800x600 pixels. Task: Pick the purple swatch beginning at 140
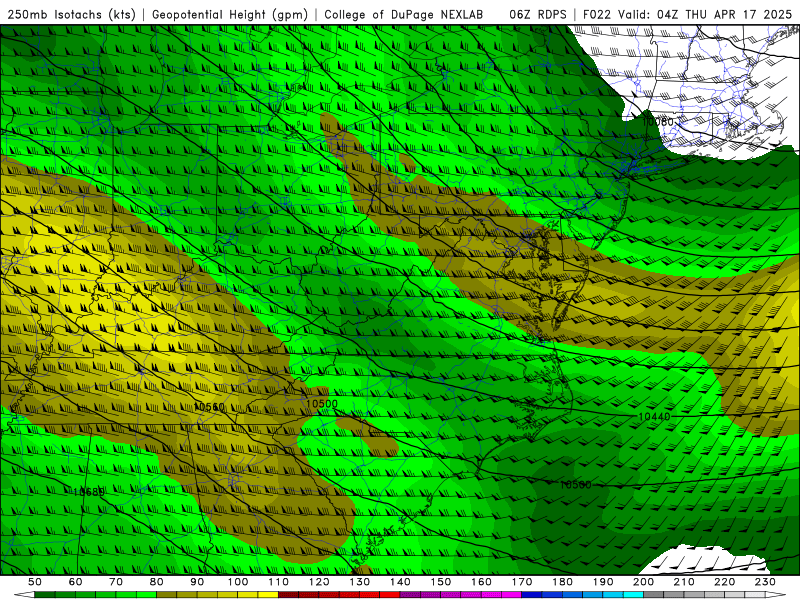(x=410, y=595)
